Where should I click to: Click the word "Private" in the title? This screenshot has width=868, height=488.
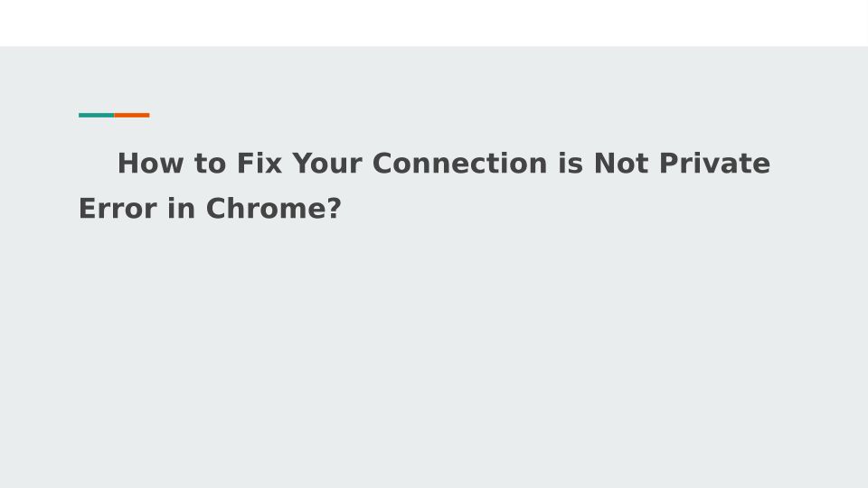pos(714,164)
